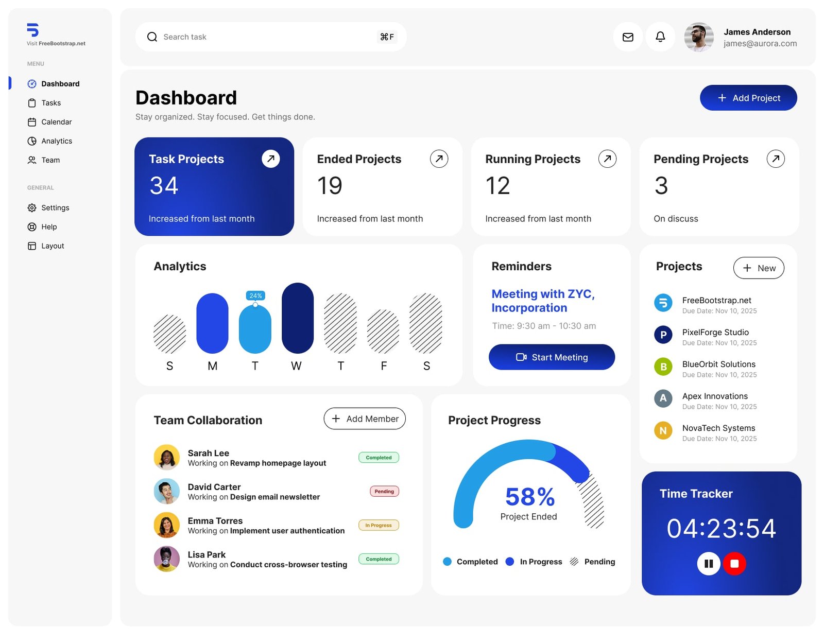Open notifications with the bell icon
824x644 pixels.
[x=660, y=37]
